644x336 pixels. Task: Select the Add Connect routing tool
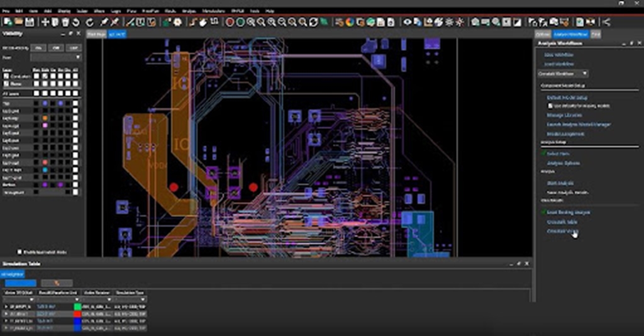[193, 22]
